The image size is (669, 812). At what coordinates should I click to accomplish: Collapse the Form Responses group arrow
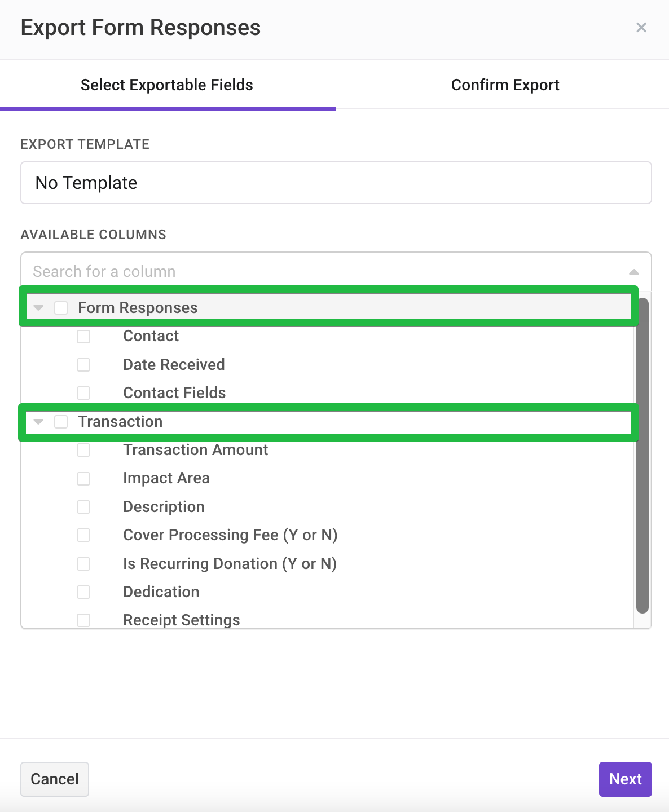[38, 308]
